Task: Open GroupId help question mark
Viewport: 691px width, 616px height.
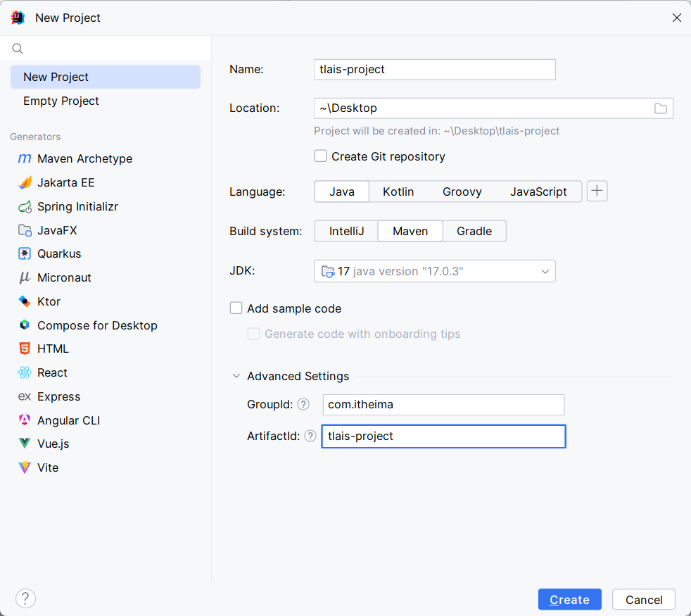Action: [303, 404]
